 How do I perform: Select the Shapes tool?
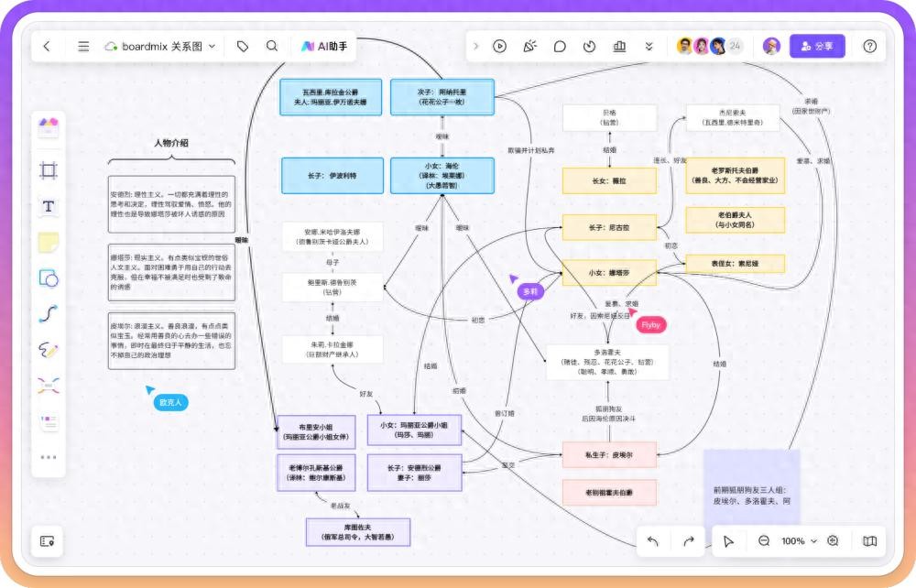click(49, 278)
